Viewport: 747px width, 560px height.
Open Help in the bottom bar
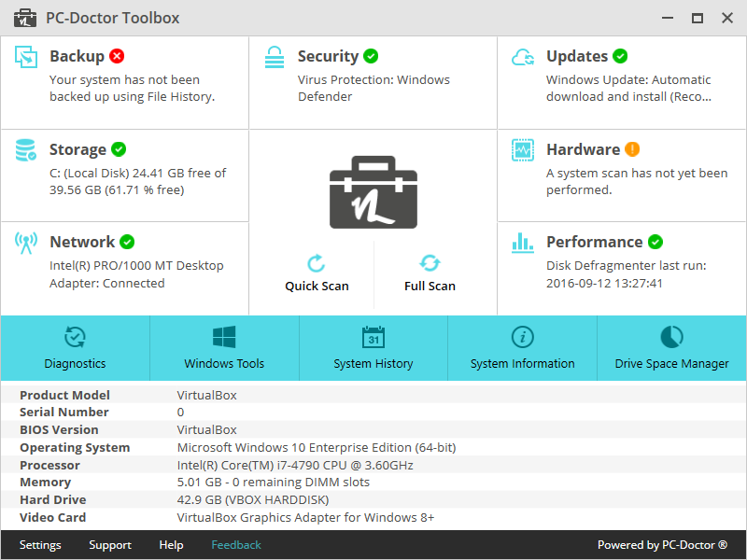coord(171,545)
